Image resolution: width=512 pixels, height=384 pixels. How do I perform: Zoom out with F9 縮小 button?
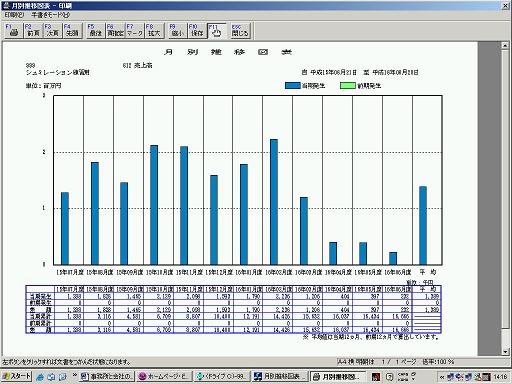[x=177, y=31]
